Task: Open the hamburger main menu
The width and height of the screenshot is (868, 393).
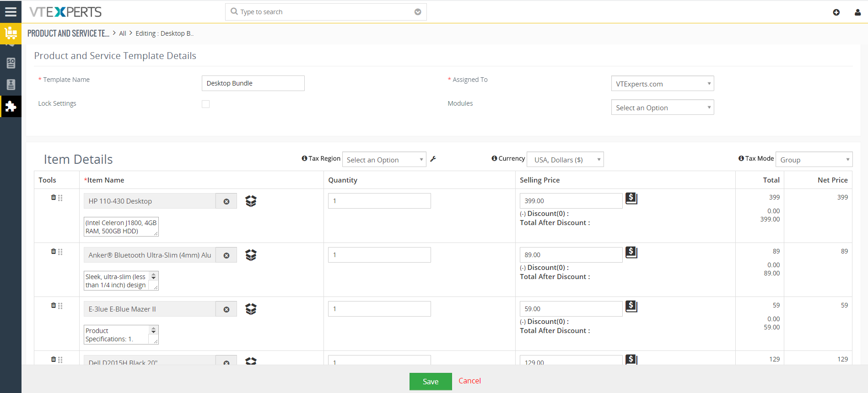Action: 11,11
